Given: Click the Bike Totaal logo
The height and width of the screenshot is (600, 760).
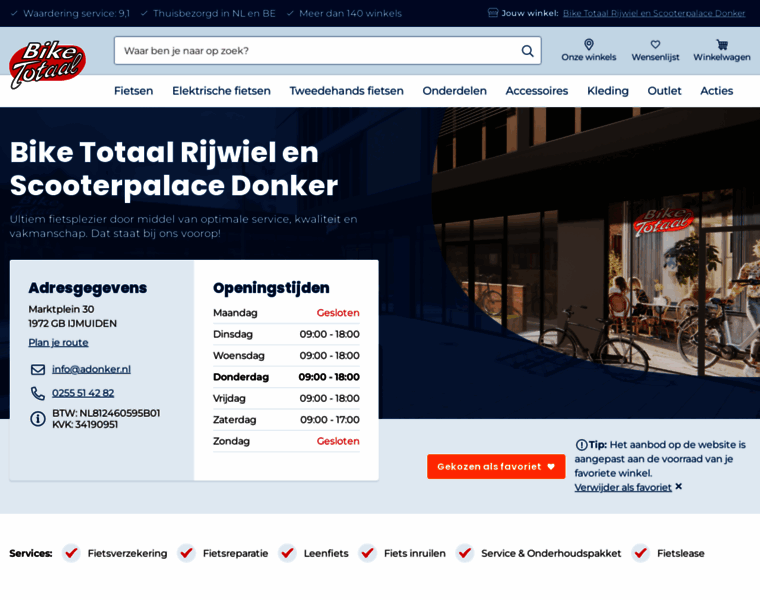Looking at the screenshot, I should point(47,65).
